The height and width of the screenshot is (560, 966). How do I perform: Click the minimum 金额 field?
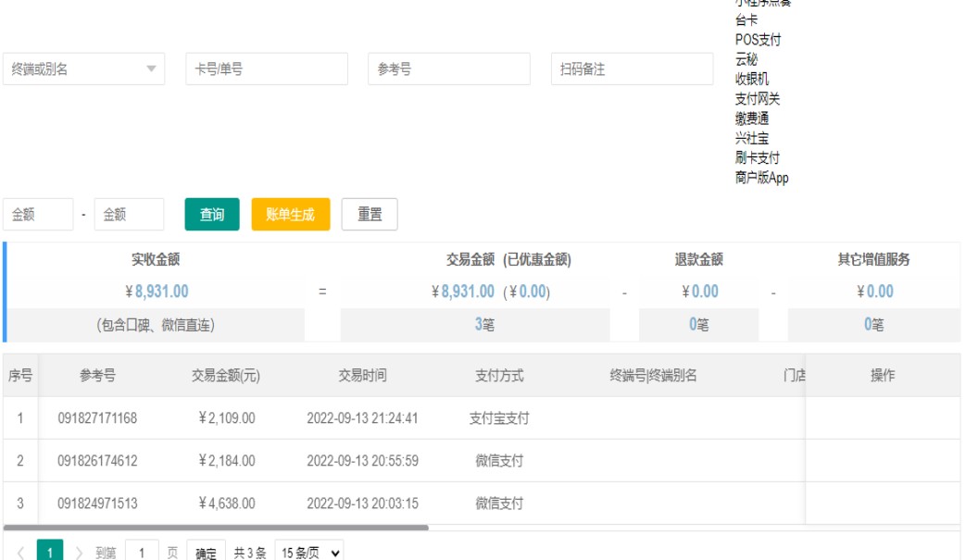(38, 215)
